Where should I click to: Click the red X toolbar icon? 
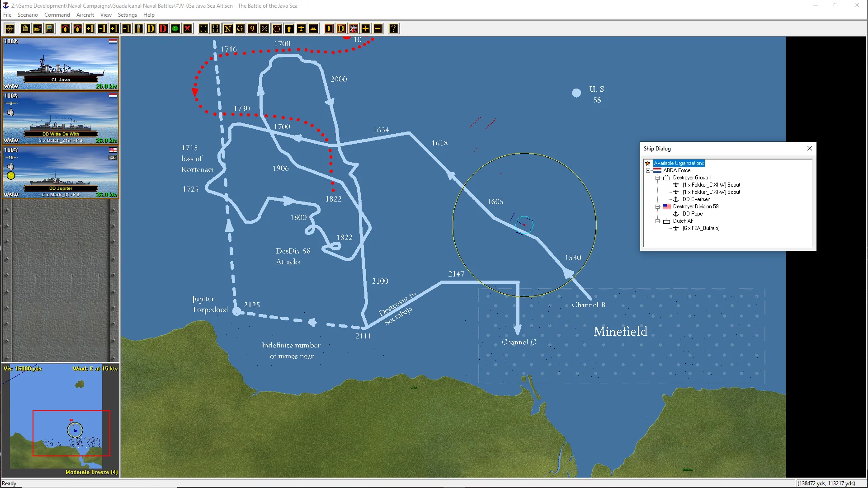[188, 28]
